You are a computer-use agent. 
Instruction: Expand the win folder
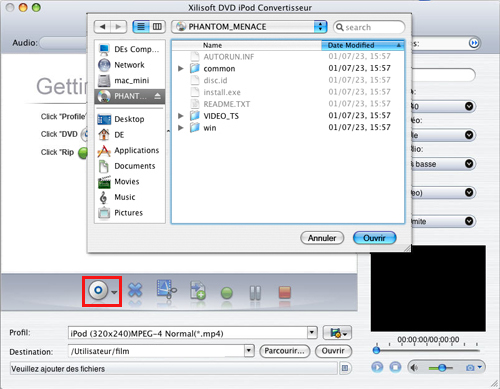(x=181, y=128)
